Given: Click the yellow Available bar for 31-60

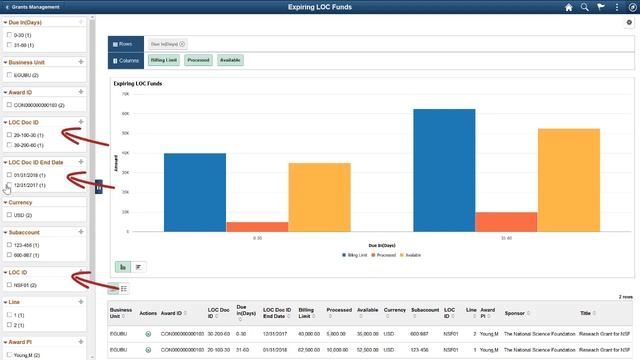Looking at the screenshot, I should click(x=569, y=180).
